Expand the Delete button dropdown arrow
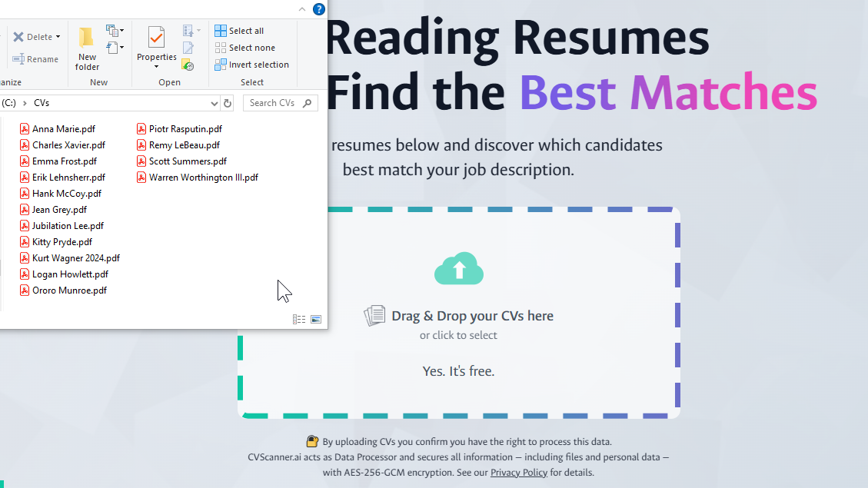 (x=58, y=37)
